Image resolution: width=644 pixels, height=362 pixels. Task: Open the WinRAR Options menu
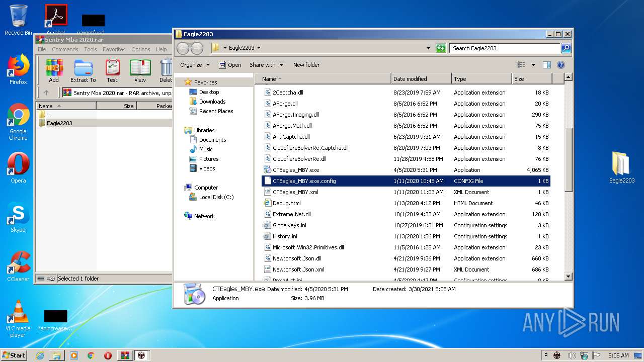141,49
